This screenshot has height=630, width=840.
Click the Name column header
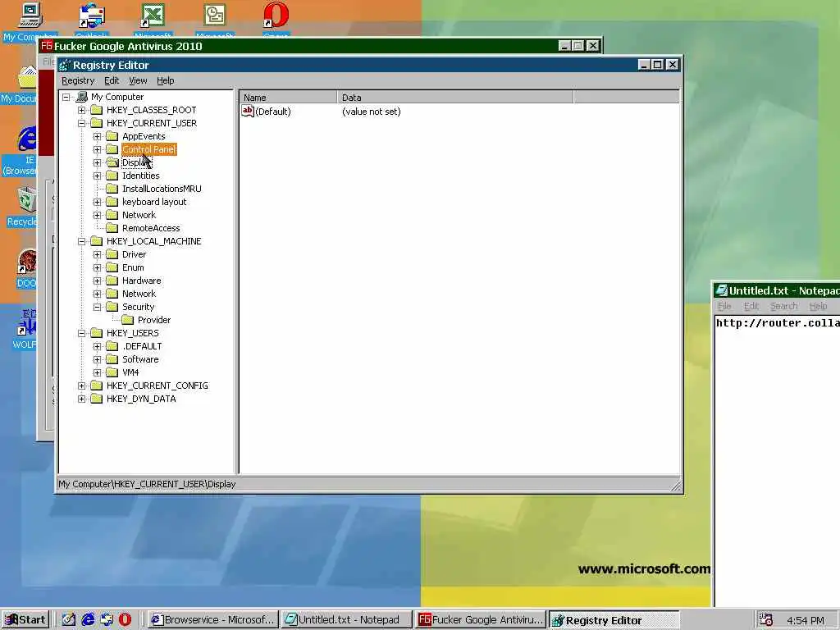coord(288,98)
